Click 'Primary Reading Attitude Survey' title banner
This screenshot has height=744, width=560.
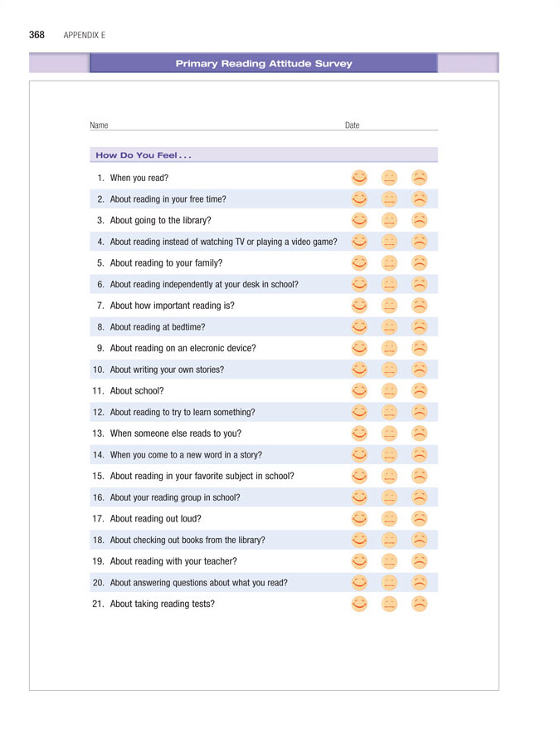264,64
